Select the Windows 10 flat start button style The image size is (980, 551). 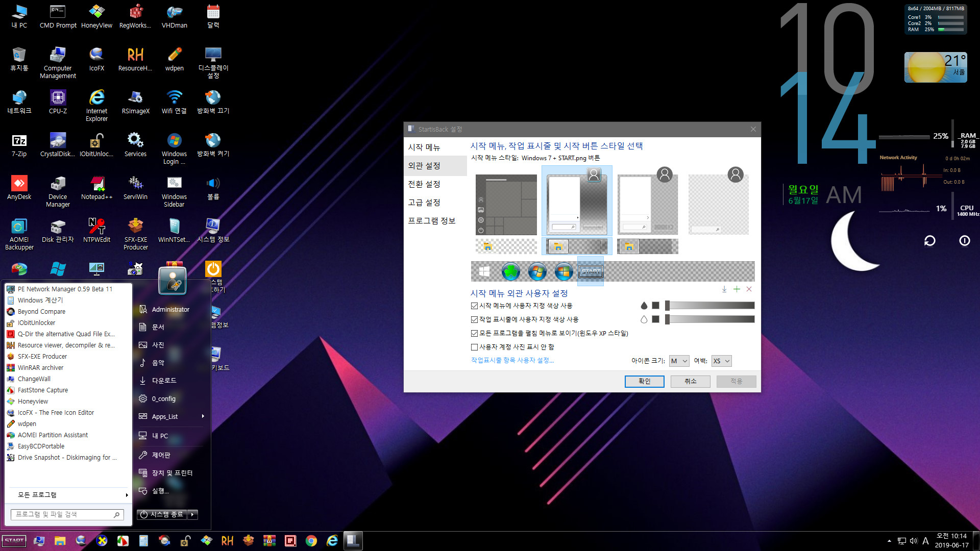click(x=484, y=272)
